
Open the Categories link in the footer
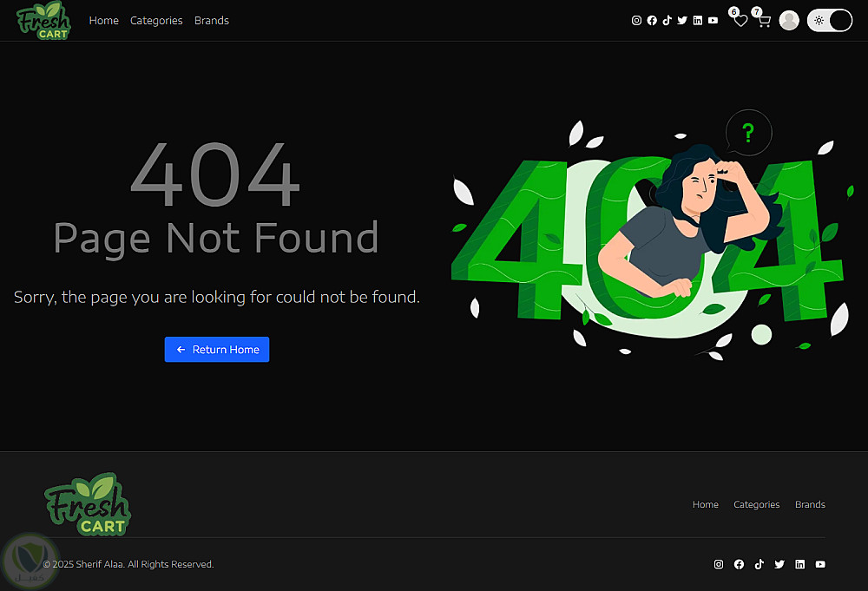coord(757,504)
